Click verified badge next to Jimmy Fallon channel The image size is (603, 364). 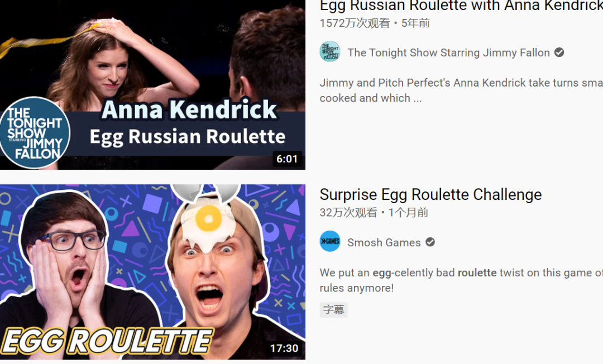point(559,52)
